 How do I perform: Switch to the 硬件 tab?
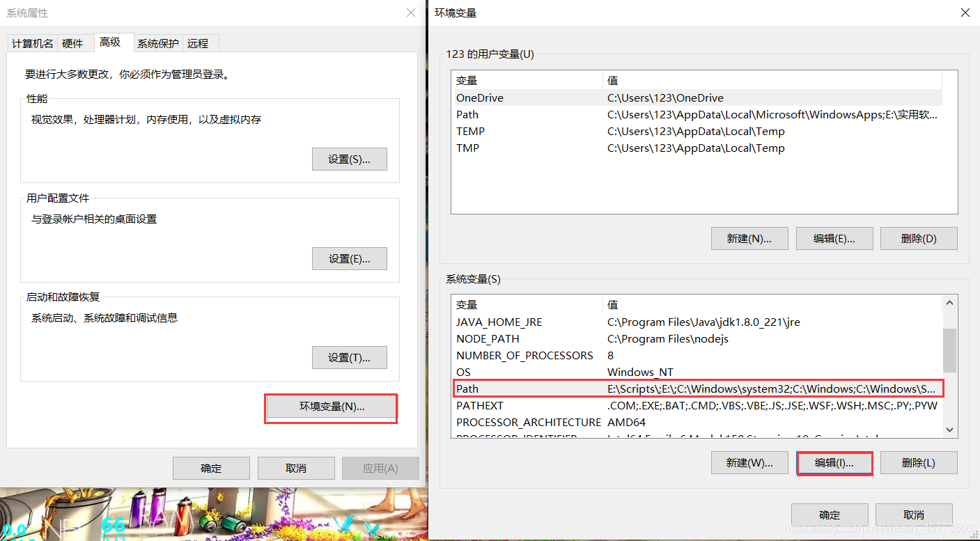72,43
